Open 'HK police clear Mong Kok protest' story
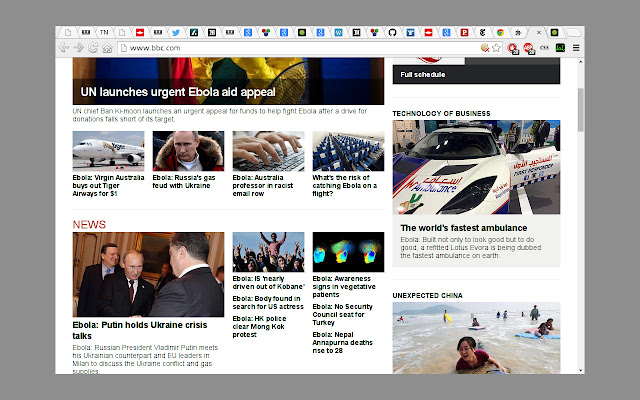Image resolution: width=640 pixels, height=400 pixels. [x=259, y=327]
